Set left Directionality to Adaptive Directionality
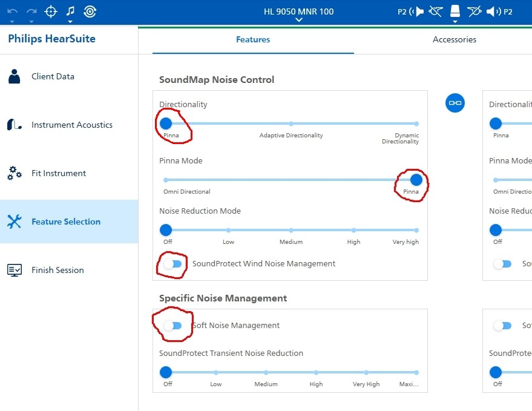 point(291,124)
